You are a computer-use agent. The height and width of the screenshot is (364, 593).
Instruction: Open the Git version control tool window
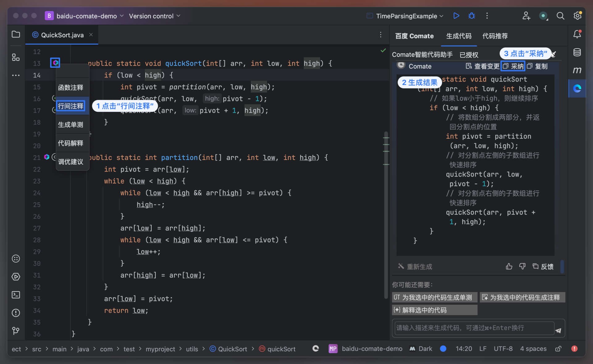pyautogui.click(x=16, y=331)
